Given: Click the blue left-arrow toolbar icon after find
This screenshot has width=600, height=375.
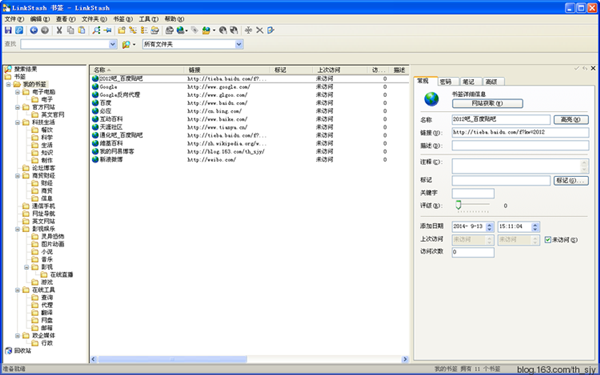Looking at the screenshot, I should point(108,30).
